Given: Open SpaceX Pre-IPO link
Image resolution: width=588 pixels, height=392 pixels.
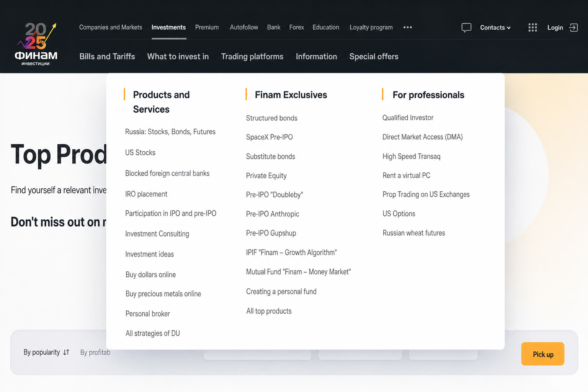Looking at the screenshot, I should 269,137.
